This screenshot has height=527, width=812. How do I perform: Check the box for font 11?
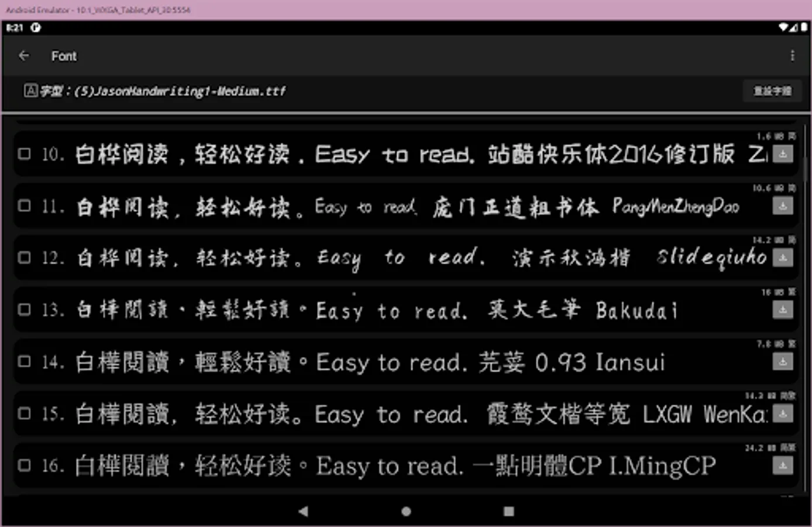coord(25,206)
